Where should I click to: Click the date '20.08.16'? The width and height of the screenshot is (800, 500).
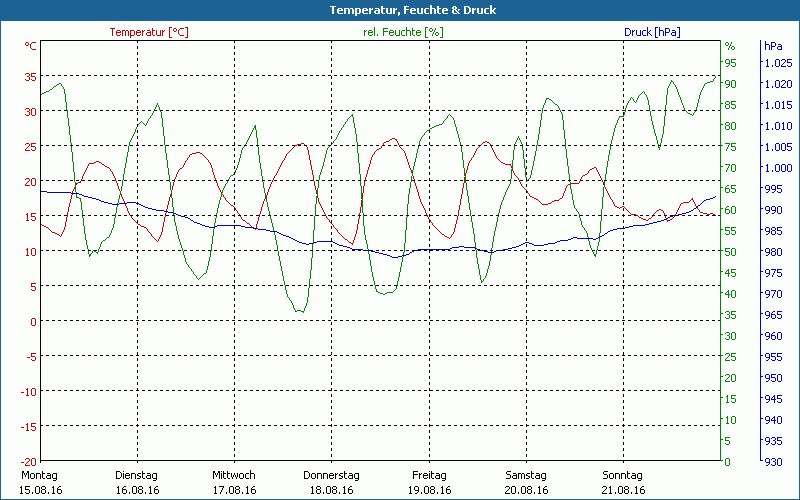[527, 490]
